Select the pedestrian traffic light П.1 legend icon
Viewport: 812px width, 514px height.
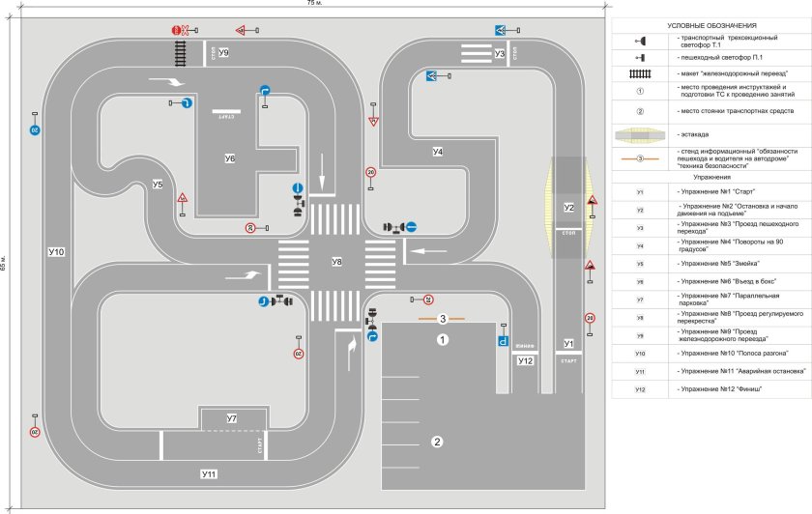coord(640,57)
